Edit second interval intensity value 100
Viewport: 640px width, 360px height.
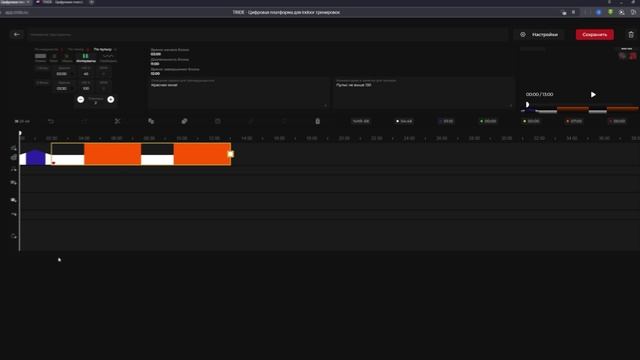[86, 88]
